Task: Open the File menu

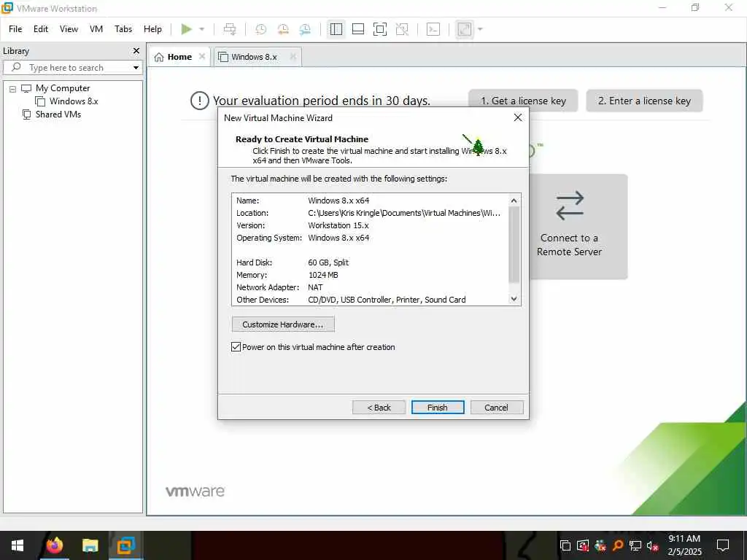Action: click(15, 29)
